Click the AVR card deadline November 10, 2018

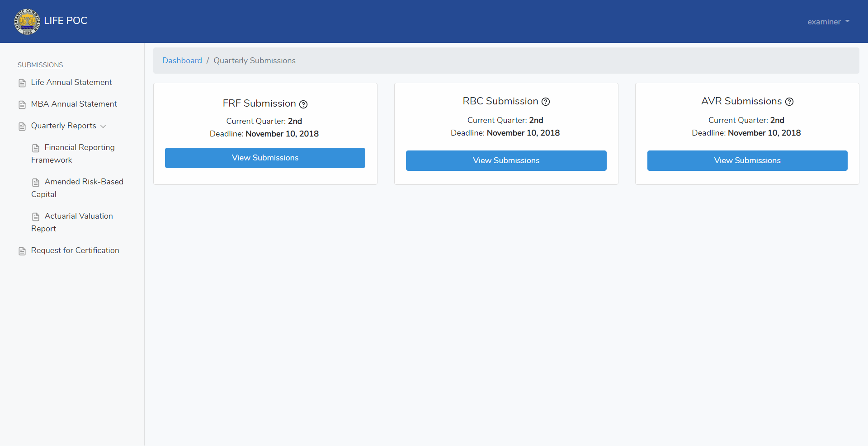764,133
